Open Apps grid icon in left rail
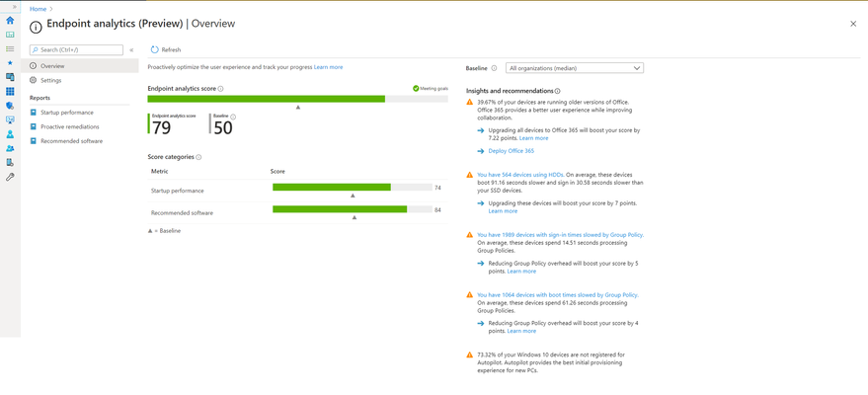 pos(10,91)
